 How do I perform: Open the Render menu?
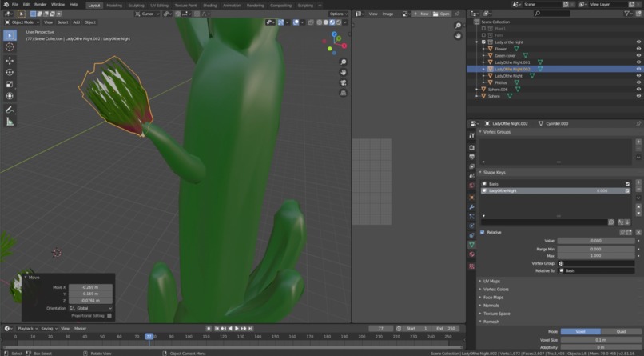tap(40, 5)
